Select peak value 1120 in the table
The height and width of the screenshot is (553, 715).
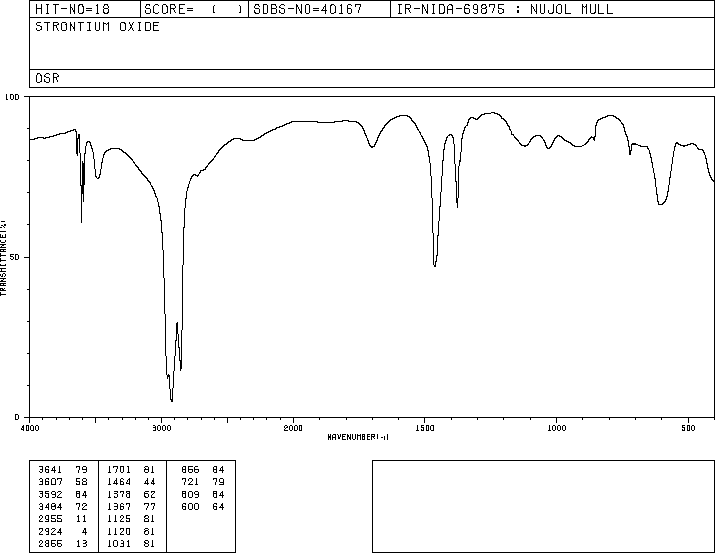pyautogui.click(x=119, y=532)
